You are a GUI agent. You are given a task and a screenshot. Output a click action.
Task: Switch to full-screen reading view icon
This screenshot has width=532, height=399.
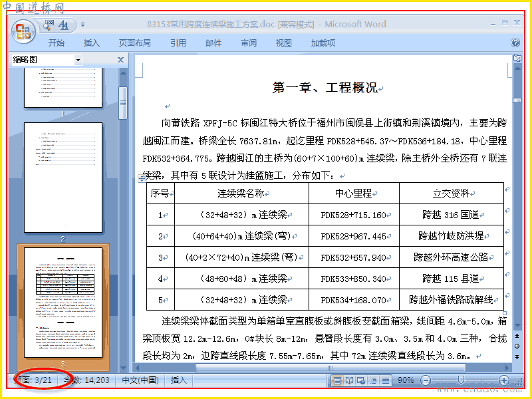point(350,380)
